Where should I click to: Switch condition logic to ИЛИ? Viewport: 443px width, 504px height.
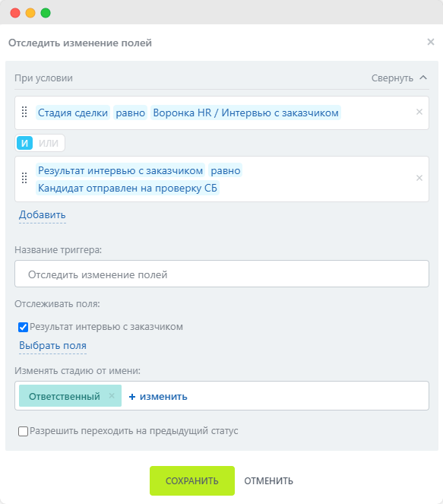click(49, 143)
